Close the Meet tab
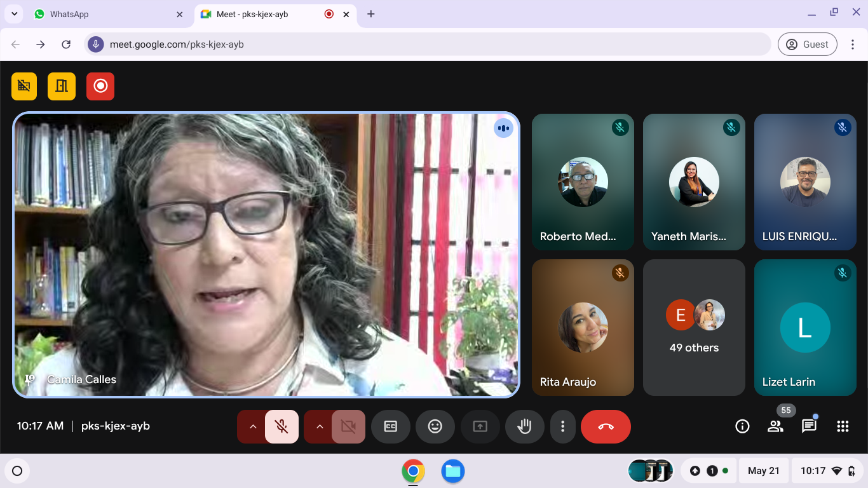 tap(346, 14)
